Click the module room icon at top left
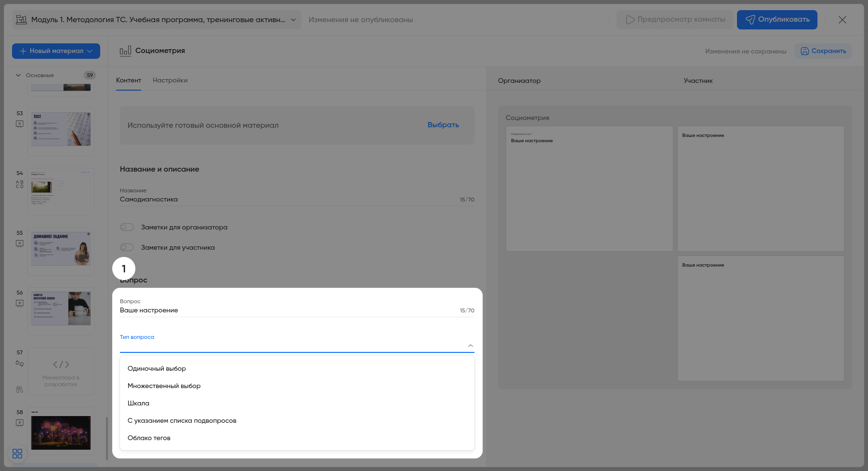The height and width of the screenshot is (471, 868). coord(21,20)
